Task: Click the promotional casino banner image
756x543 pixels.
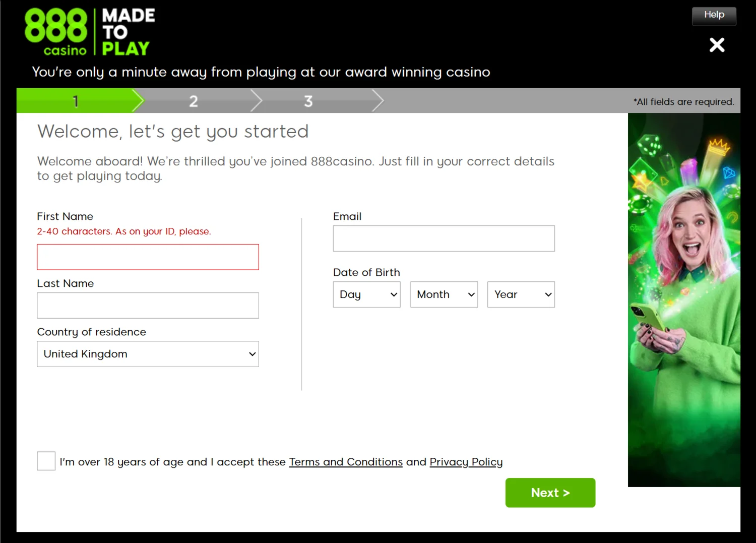Action: (x=684, y=300)
